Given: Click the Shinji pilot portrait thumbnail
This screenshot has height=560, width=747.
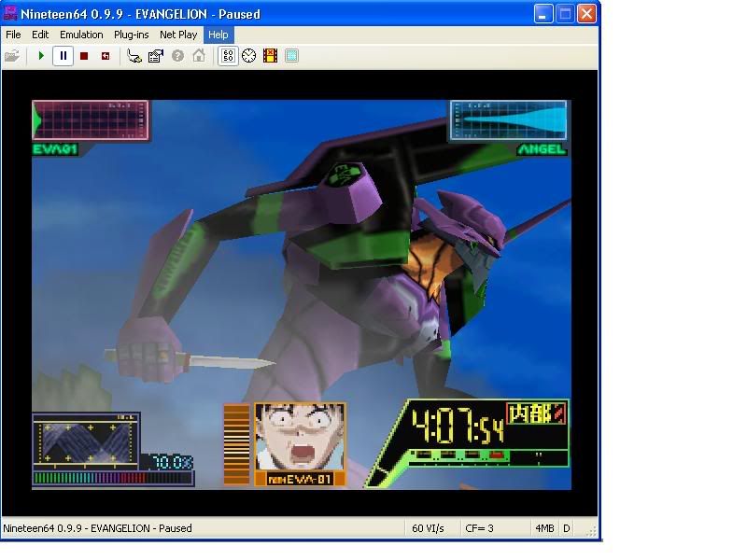Looking at the screenshot, I should click(300, 437).
